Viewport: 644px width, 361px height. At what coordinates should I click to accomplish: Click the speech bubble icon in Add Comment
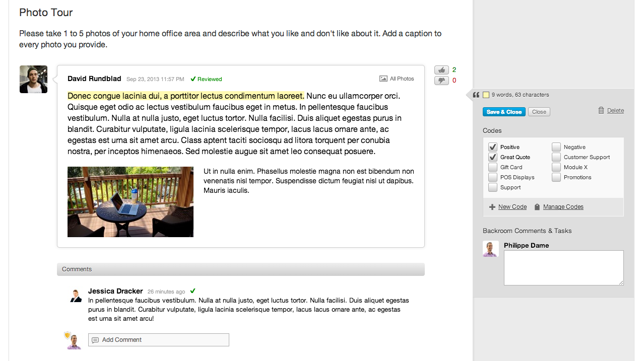coord(95,340)
